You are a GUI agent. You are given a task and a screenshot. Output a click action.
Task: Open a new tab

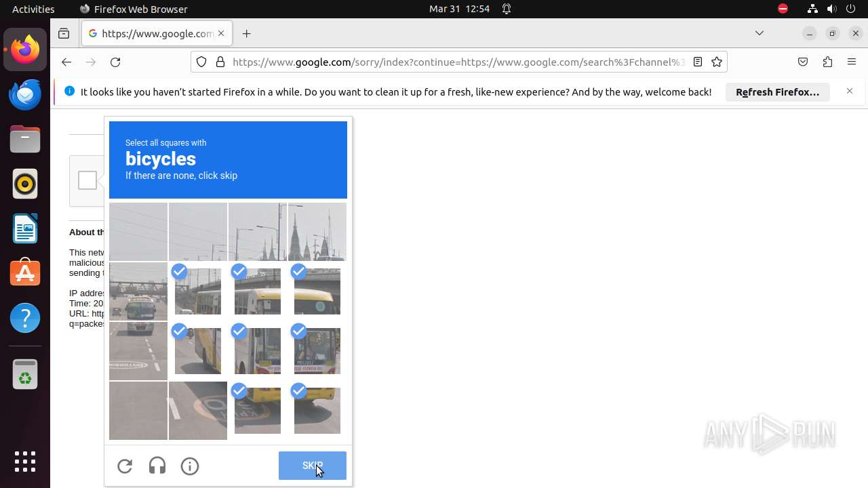click(247, 33)
